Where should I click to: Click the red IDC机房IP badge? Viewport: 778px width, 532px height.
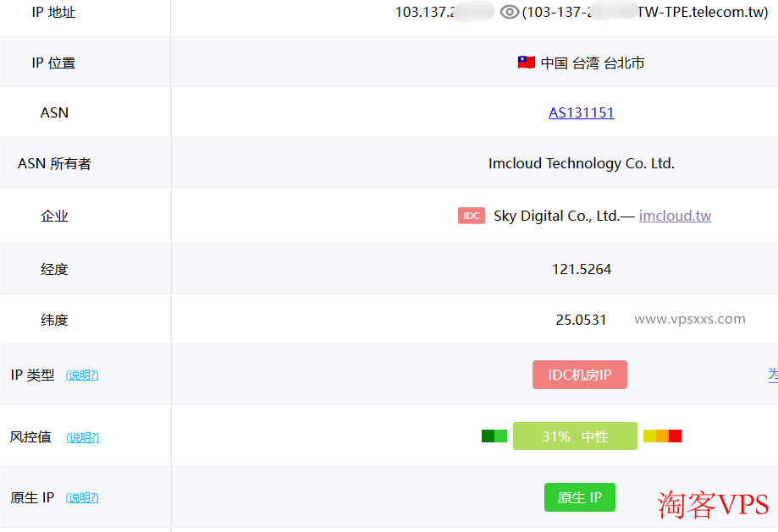coord(579,374)
